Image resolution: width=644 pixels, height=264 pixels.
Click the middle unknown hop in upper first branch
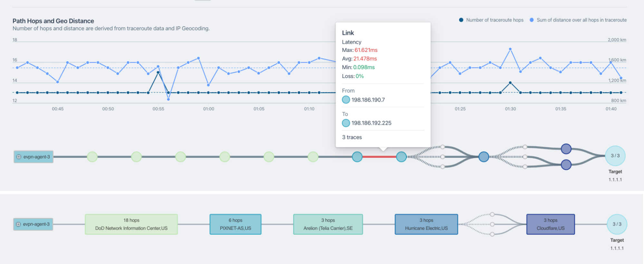coord(443,157)
